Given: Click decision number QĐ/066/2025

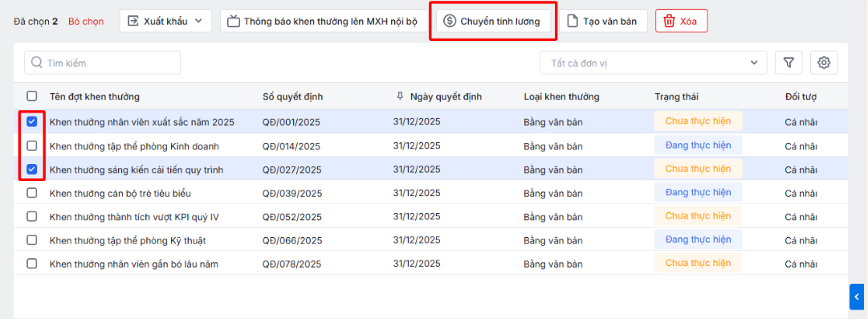Looking at the screenshot, I should click(292, 240).
